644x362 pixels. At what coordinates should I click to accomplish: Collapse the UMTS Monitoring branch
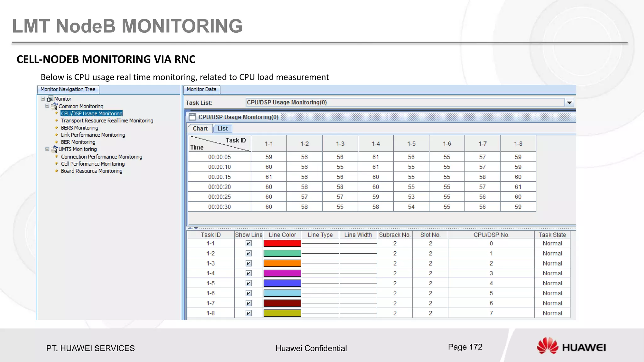coord(47,149)
